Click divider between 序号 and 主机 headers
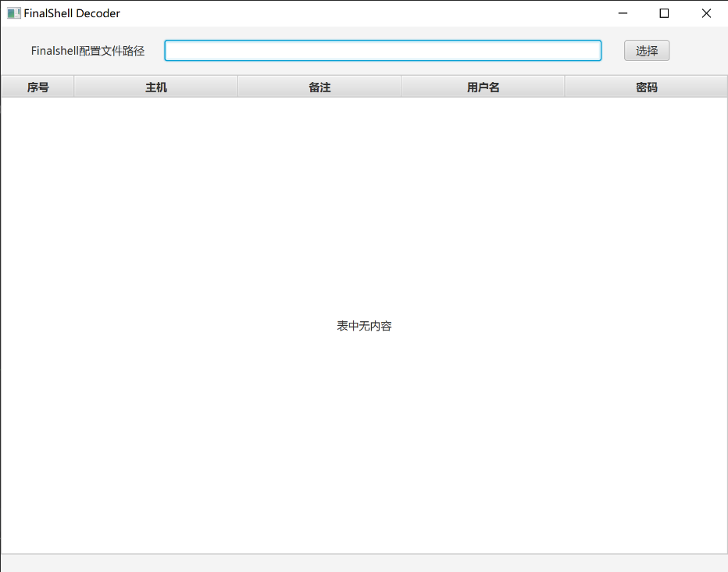Image resolution: width=728 pixels, height=572 pixels. pos(74,87)
